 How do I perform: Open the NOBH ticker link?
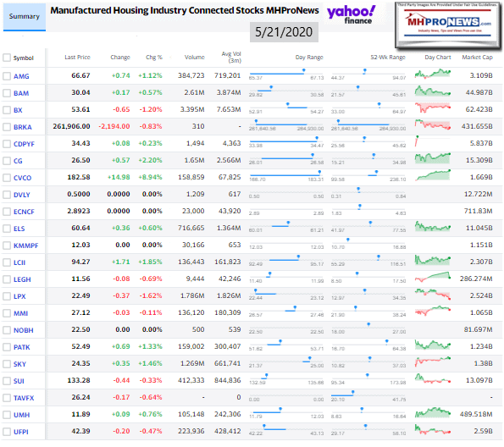24,330
